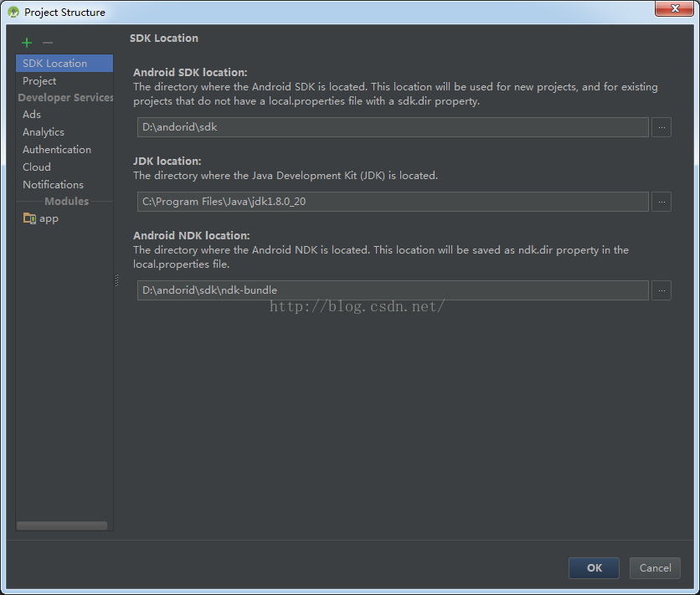
Task: Click the Android Studio title bar icon
Action: pyautogui.click(x=13, y=12)
